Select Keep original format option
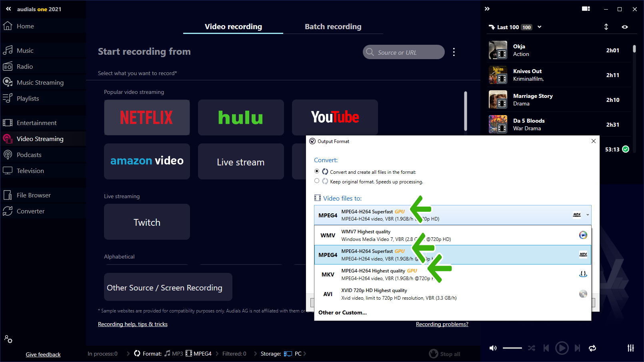 [x=317, y=181]
